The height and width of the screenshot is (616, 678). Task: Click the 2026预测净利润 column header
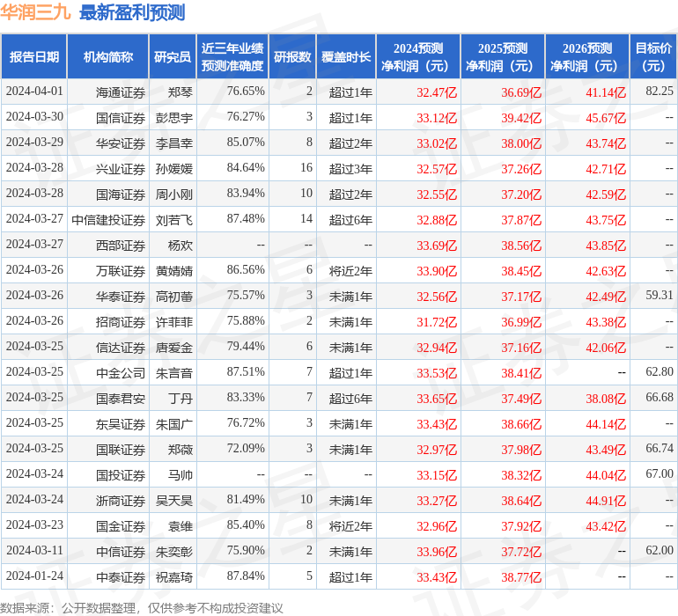(x=587, y=56)
